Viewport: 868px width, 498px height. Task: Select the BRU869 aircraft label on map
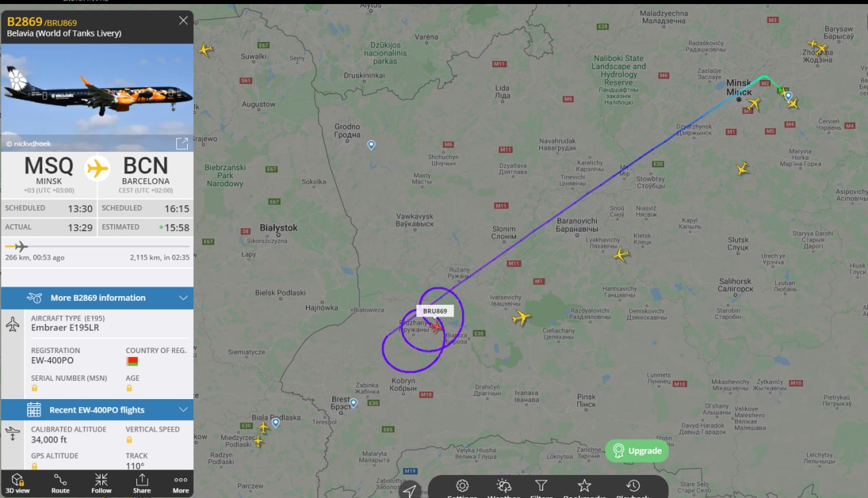tap(435, 311)
